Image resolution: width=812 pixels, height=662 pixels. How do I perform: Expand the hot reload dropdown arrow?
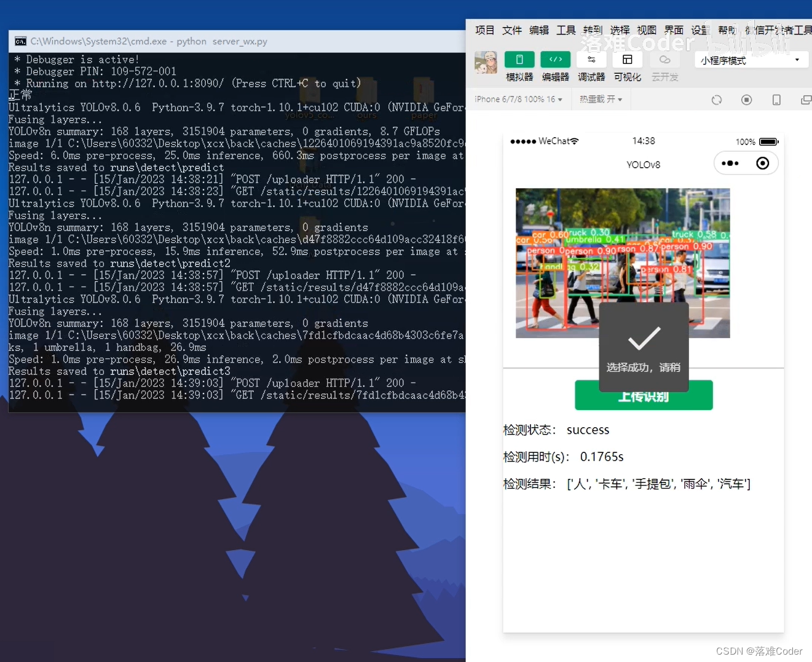(620, 99)
